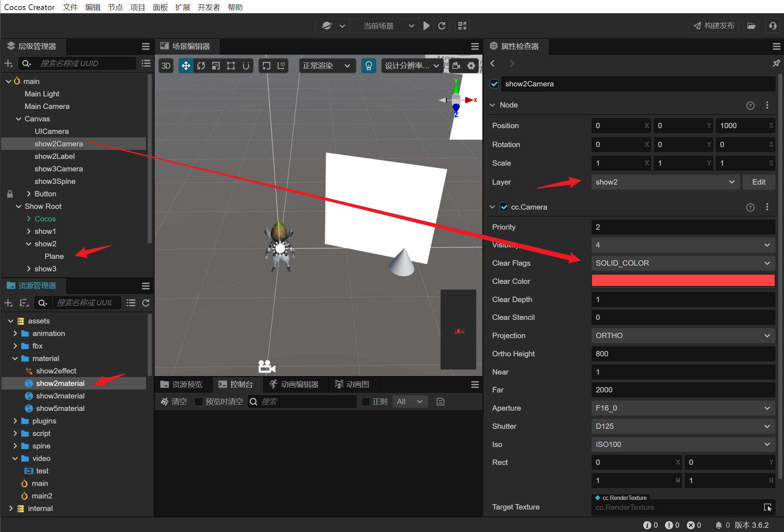Open cc.Camera component options menu
Viewport: 784px width, 532px height.
click(x=767, y=207)
